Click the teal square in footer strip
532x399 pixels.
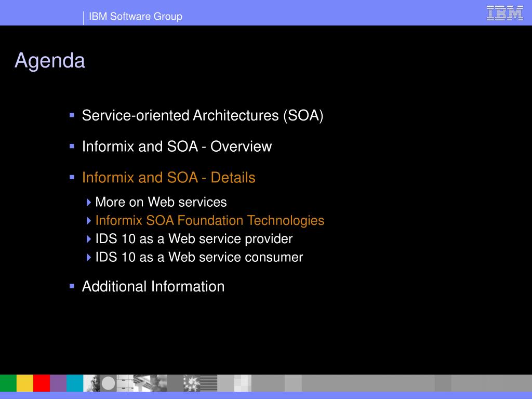point(75,383)
